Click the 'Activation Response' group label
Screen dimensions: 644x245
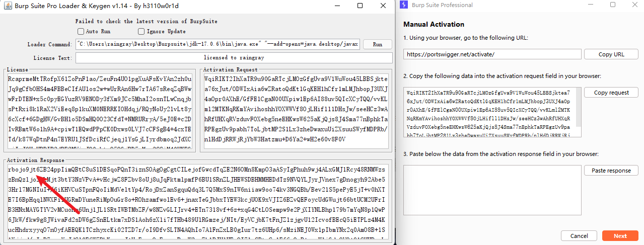[35, 159]
